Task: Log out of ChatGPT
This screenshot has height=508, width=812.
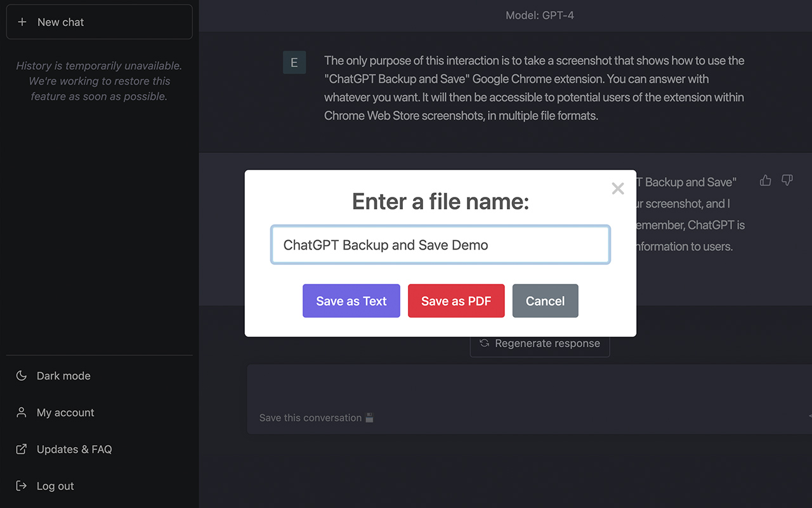Action: pos(99,486)
